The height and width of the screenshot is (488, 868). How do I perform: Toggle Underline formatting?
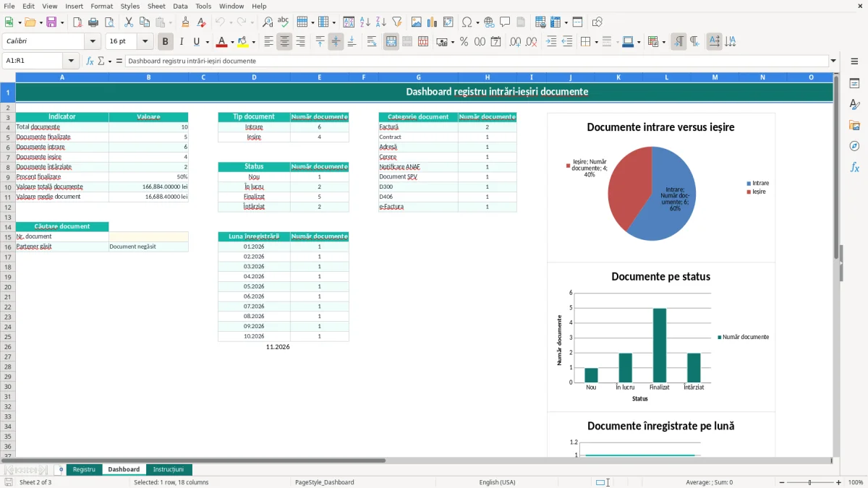[x=197, y=42]
